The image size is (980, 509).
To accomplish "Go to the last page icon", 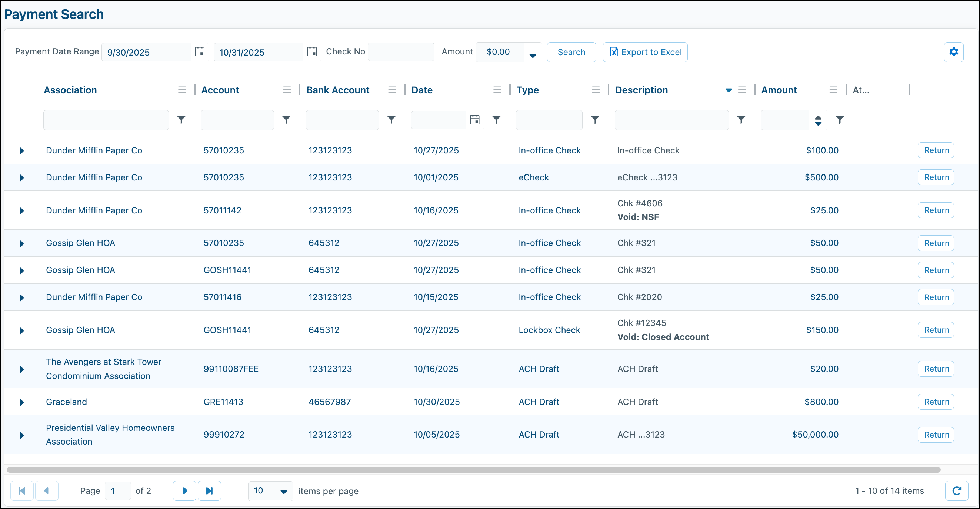I will click(x=209, y=491).
